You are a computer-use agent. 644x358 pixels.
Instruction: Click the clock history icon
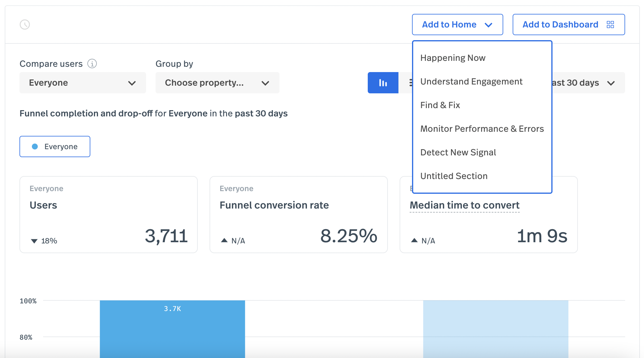(25, 25)
